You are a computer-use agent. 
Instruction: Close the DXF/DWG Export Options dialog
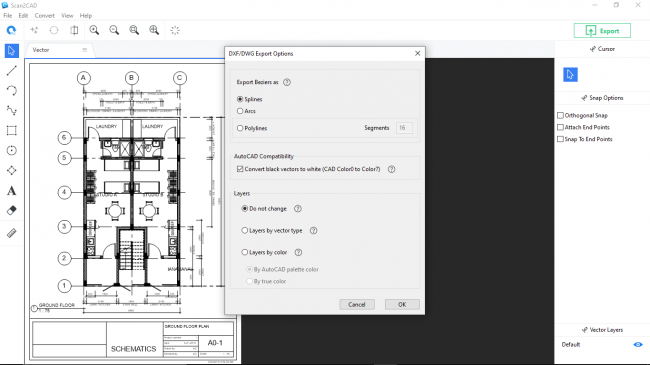click(x=417, y=53)
